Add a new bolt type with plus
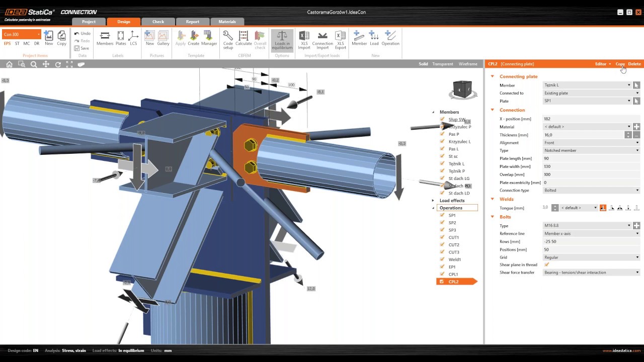This screenshot has width=644, height=362. click(x=636, y=226)
